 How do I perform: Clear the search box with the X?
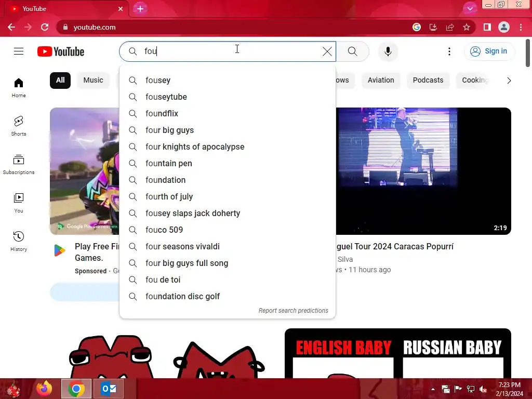pos(327,51)
